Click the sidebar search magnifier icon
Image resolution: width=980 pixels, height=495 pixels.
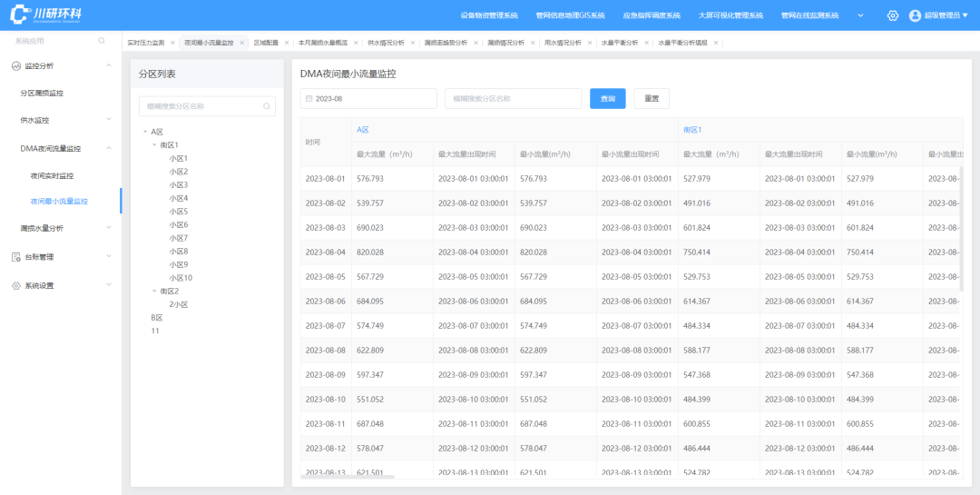[x=102, y=41]
